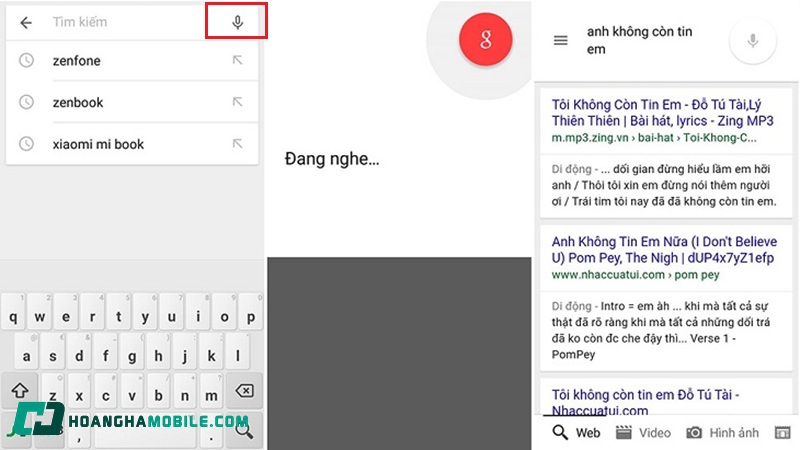Open the hamburger menu in the results panel
Image resolution: width=800 pixels, height=450 pixels.
[x=560, y=40]
